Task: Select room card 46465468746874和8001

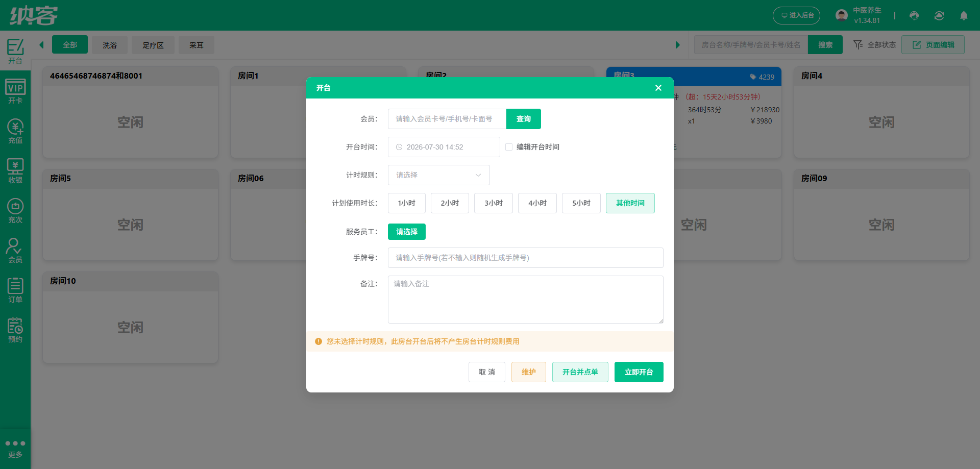Action: point(131,112)
